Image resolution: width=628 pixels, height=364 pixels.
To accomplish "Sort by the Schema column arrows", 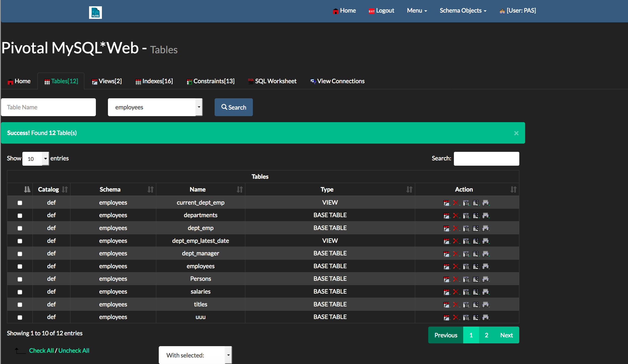I will point(150,190).
